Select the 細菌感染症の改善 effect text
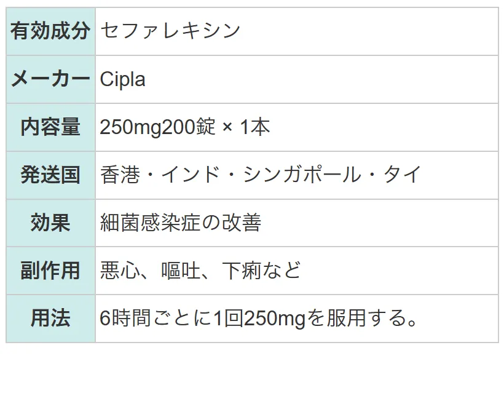Screen dimensions: 504x420 [x=181, y=223]
